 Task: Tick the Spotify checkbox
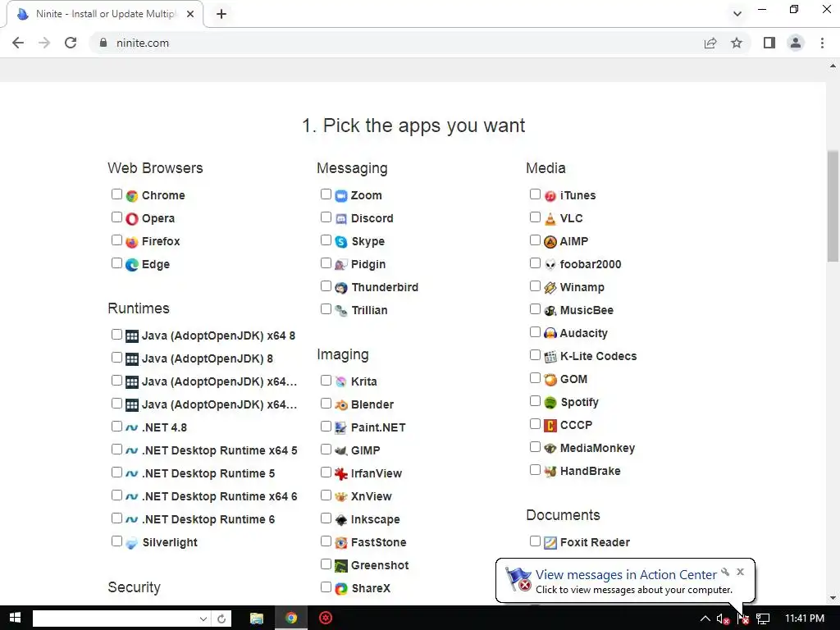point(535,400)
